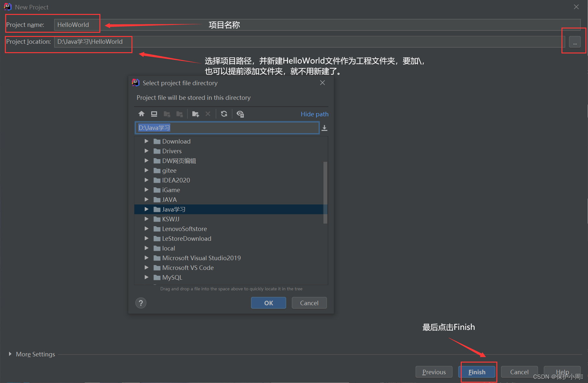588x383 pixels.
Task: Click the module directory toolbar icon
Action: tap(179, 114)
